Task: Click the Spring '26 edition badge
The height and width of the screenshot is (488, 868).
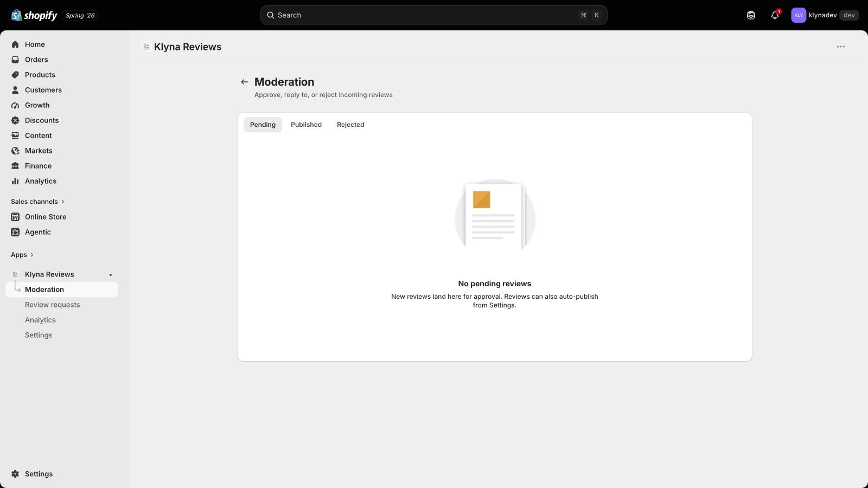Action: (80, 15)
